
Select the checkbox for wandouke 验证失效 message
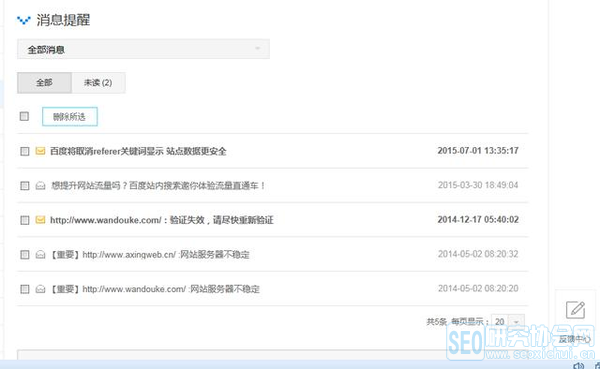point(24,220)
